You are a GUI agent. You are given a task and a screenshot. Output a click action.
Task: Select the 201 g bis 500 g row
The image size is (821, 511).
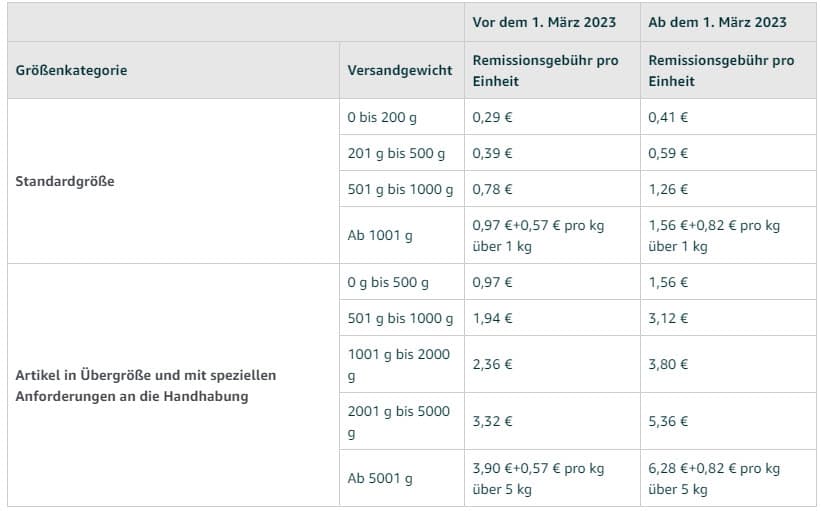[578, 153]
